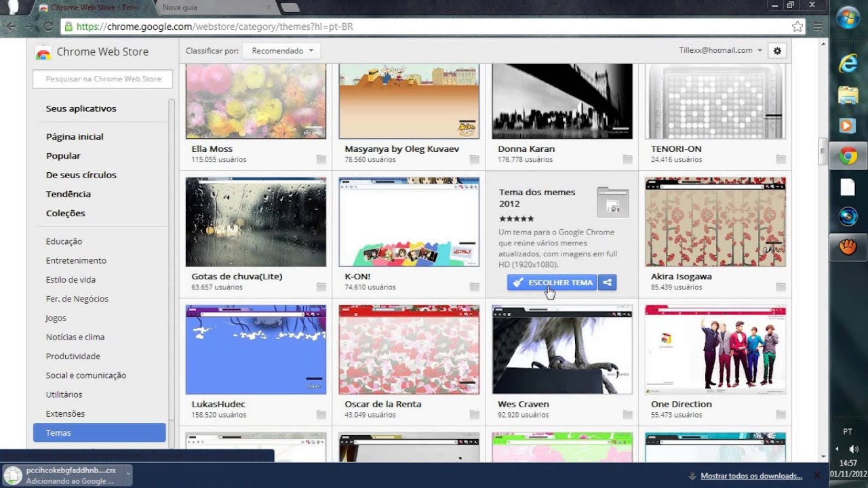The height and width of the screenshot is (488, 868).
Task: Click theme icon on Oscar de la Renta card
Action: pyautogui.click(x=475, y=415)
